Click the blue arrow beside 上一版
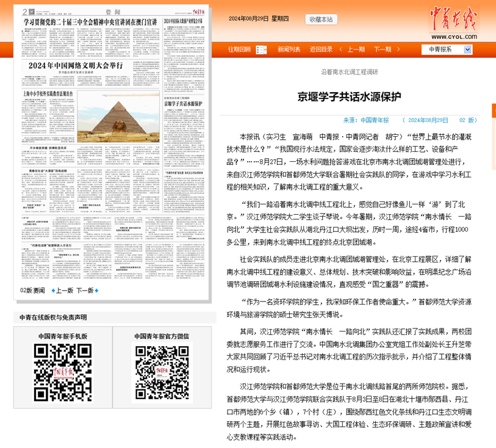Viewport: 496px width, 448px height. (x=53, y=291)
